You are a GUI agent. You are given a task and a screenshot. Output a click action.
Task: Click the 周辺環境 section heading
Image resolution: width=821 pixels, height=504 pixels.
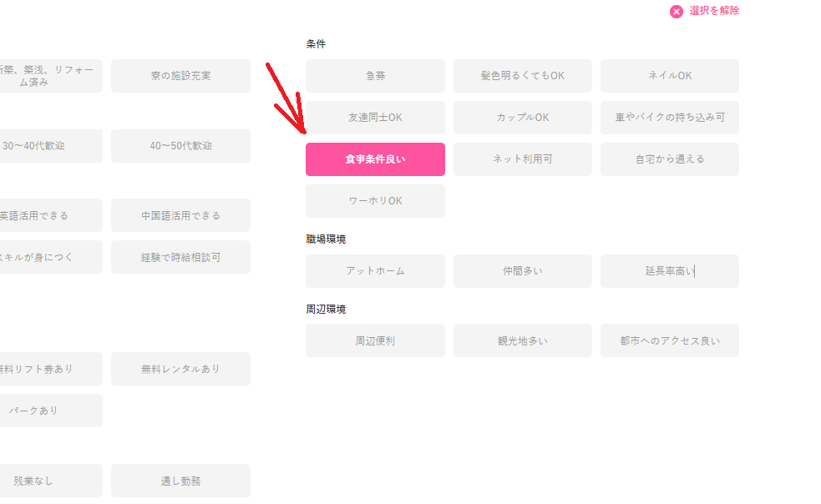(326, 310)
